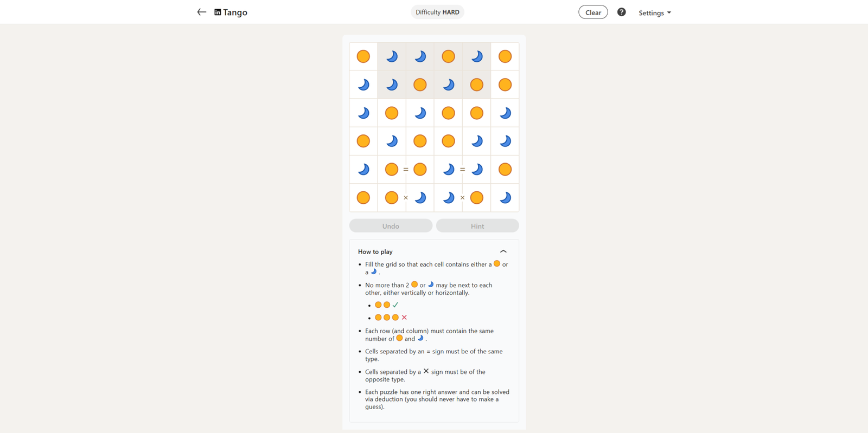
Task: Click the bottom-row sun right of the second × sign
Action: [477, 198]
